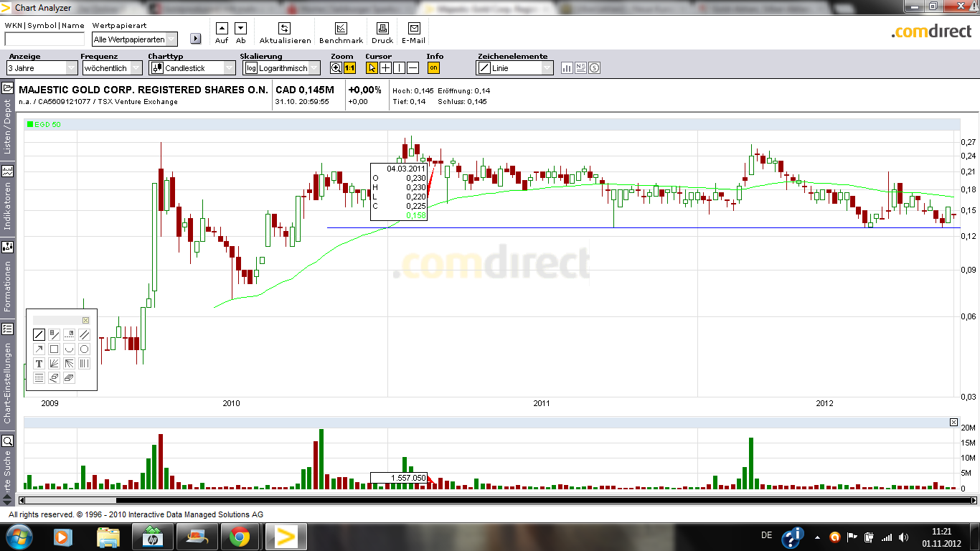This screenshot has height=551, width=980.
Task: Open the Frequenz dropdown showing wöchentlich
Action: 112,68
